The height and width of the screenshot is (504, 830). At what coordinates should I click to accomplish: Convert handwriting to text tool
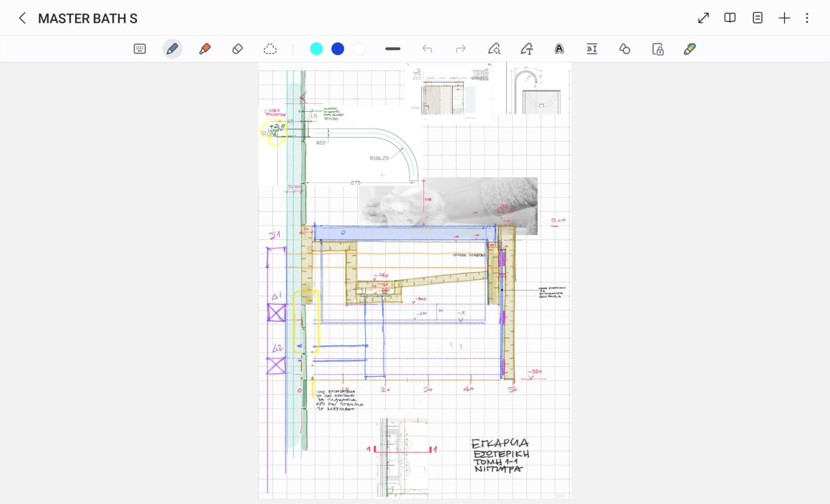(x=527, y=49)
